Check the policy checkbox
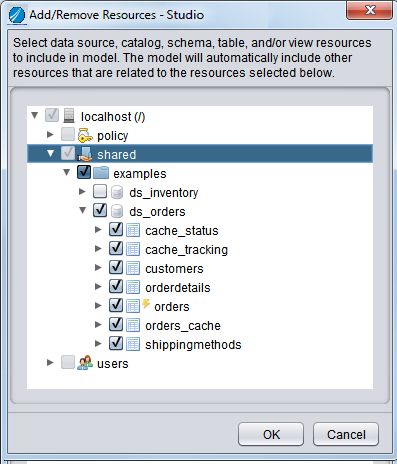The width and height of the screenshot is (397, 464). coord(68,134)
